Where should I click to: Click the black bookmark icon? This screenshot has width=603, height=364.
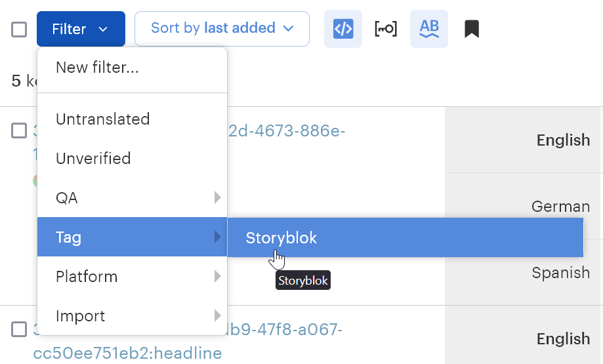472,29
